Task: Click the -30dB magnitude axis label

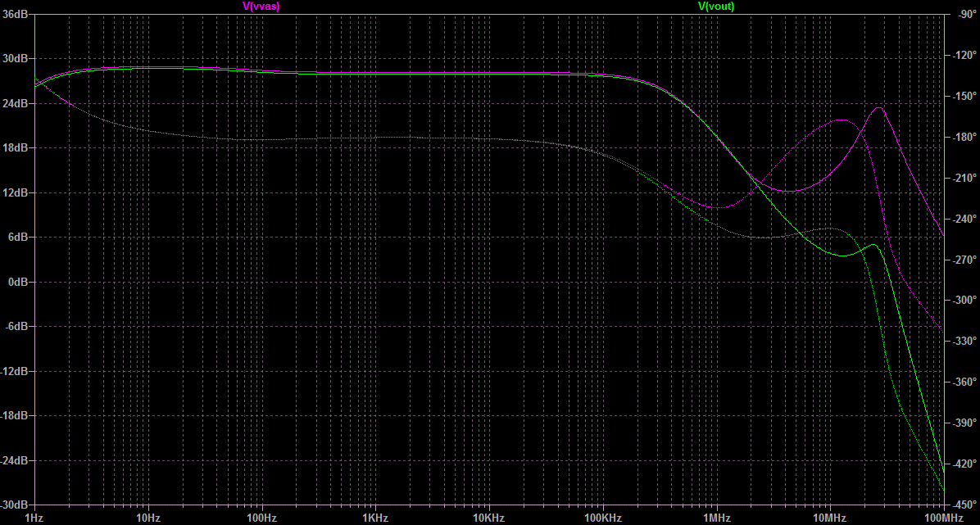Action: 15,505
